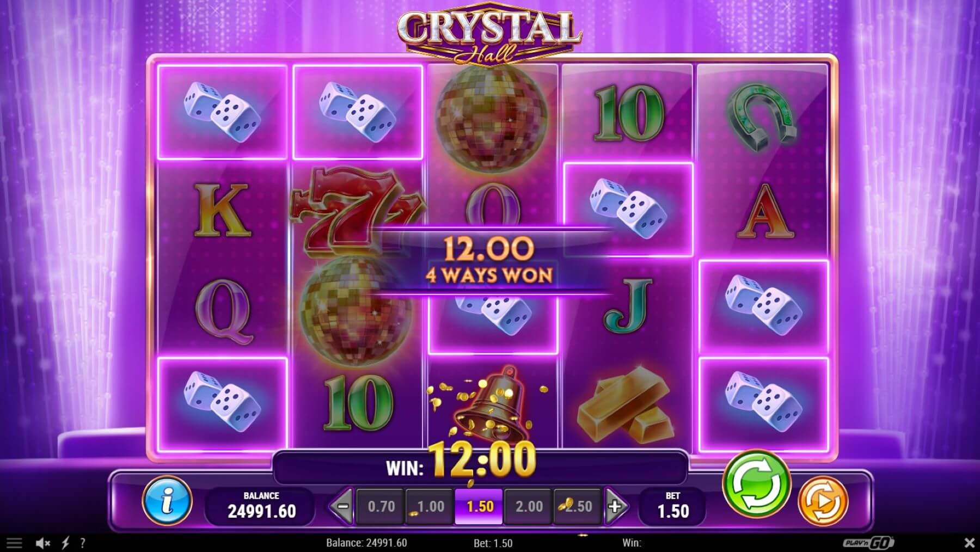Decrease bet with minus arrow
The height and width of the screenshot is (552, 980).
coord(342,506)
